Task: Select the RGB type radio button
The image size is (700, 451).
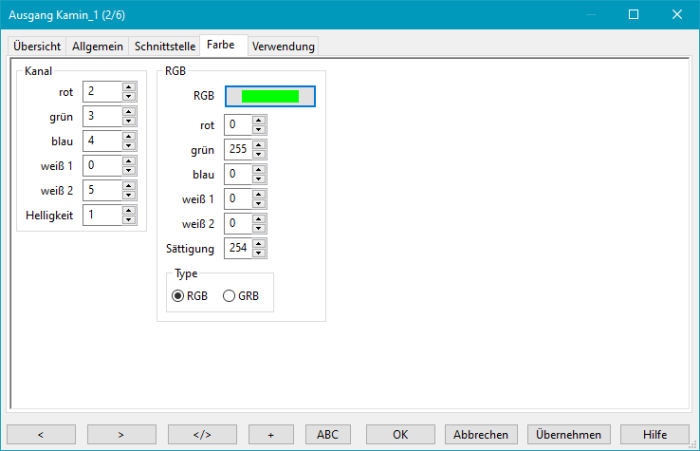Action: [179, 295]
